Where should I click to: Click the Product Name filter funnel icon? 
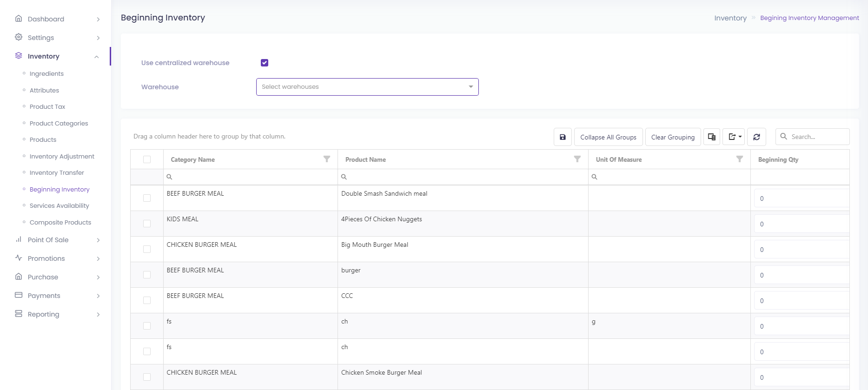577,159
